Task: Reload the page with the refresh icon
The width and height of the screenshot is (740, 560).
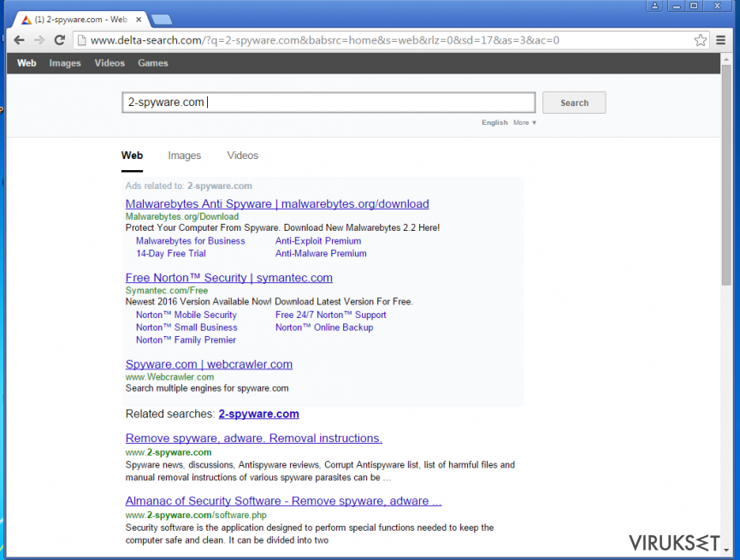Action: [x=60, y=40]
